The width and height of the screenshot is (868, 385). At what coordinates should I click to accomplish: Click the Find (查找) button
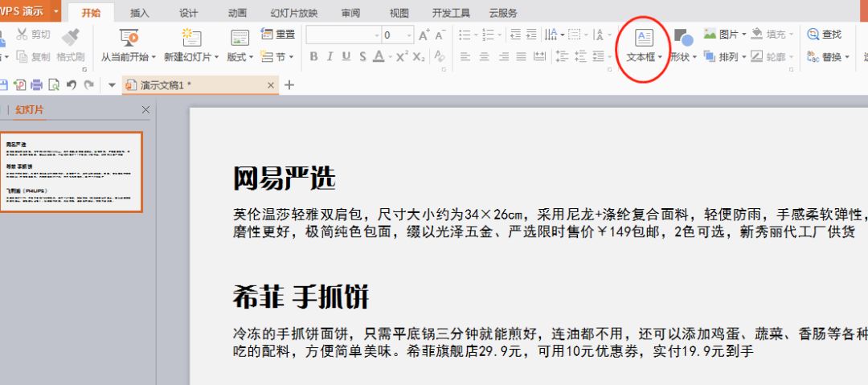coord(825,35)
